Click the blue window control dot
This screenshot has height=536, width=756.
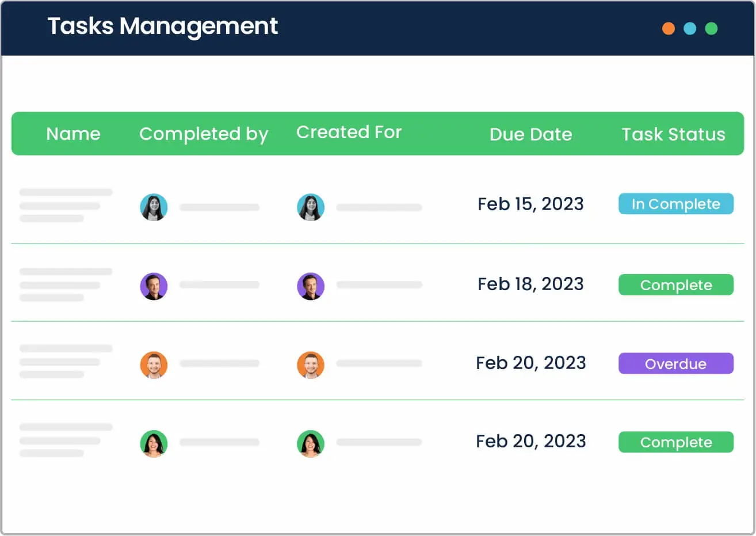(690, 28)
